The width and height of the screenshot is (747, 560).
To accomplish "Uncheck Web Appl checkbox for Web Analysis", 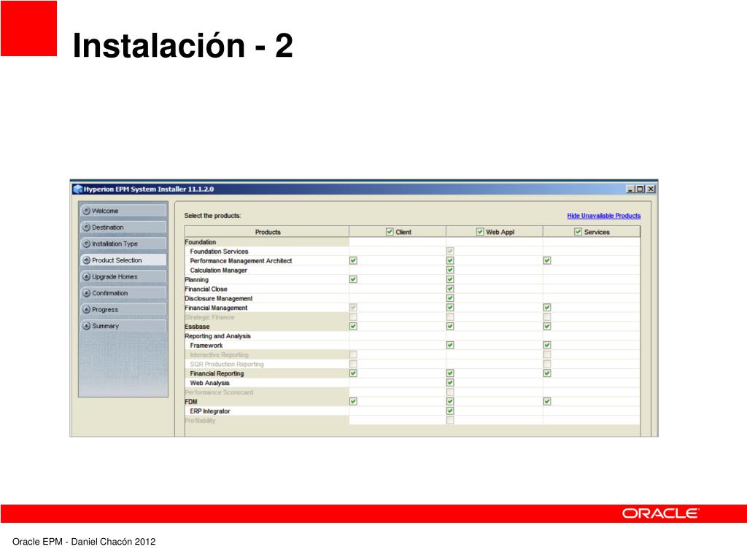I will [449, 383].
